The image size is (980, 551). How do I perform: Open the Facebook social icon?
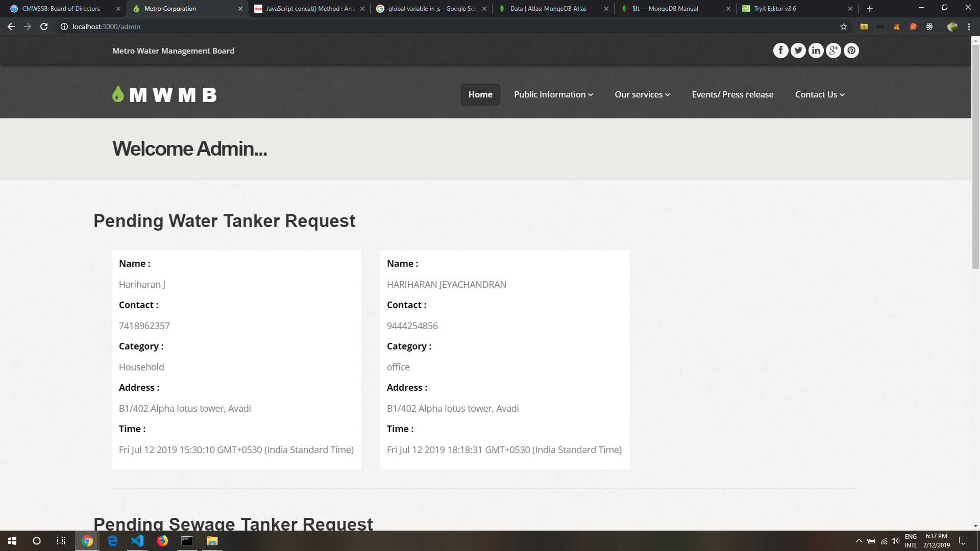click(780, 51)
